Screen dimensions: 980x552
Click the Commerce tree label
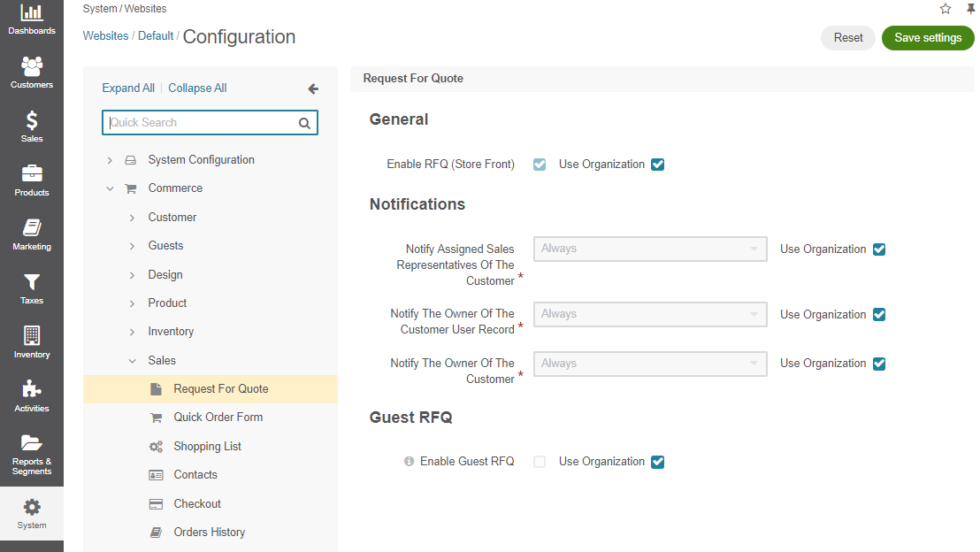[x=175, y=188]
